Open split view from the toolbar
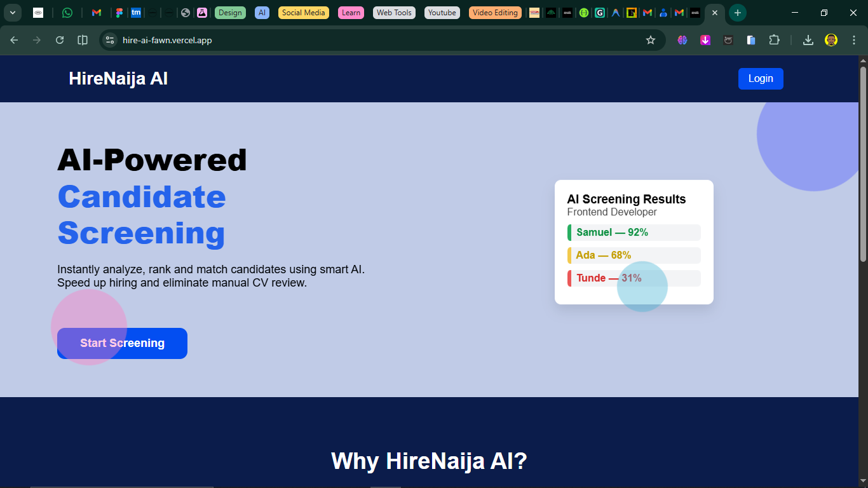This screenshot has height=488, width=868. pyautogui.click(x=83, y=40)
